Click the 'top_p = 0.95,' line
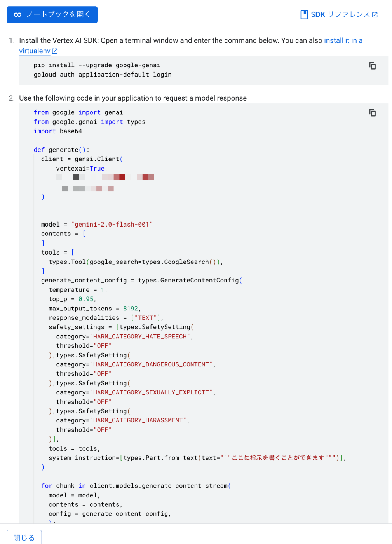Image resolution: width=392 pixels, height=544 pixels. coord(72,299)
